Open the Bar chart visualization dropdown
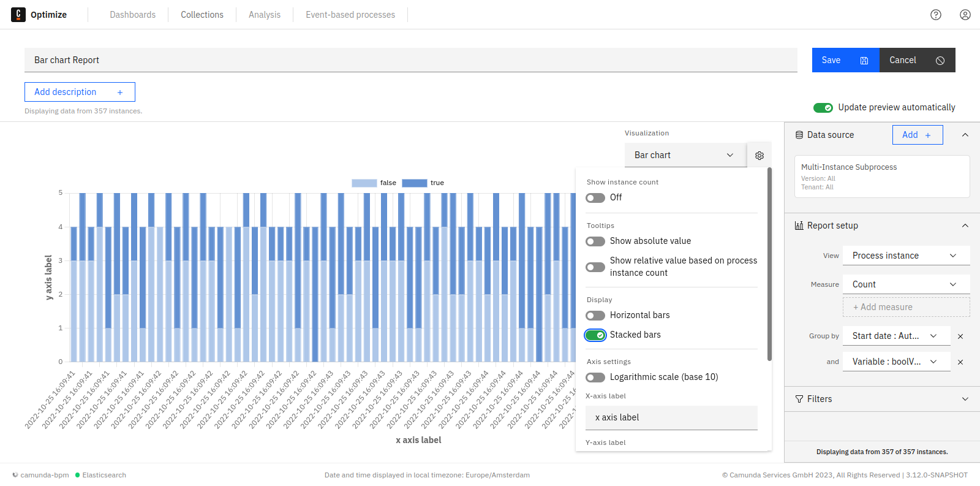Viewport: 980px width, 486px height. click(x=685, y=155)
